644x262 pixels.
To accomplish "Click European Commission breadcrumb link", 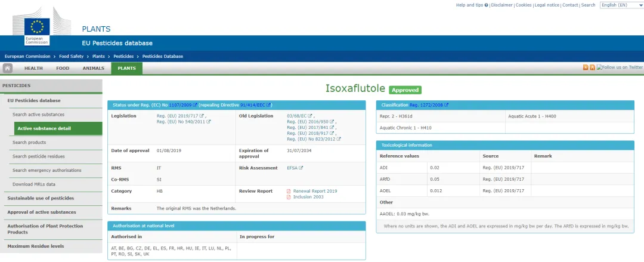I will point(27,56).
